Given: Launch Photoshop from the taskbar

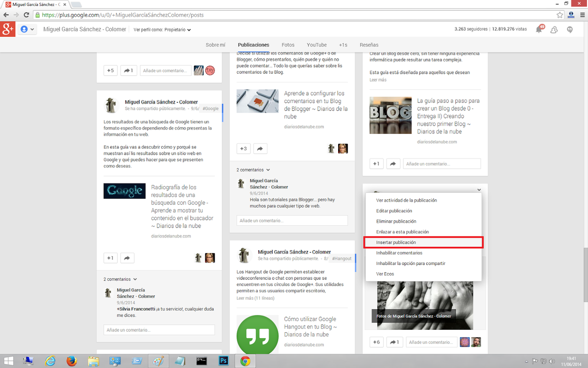Looking at the screenshot, I should pos(223,361).
